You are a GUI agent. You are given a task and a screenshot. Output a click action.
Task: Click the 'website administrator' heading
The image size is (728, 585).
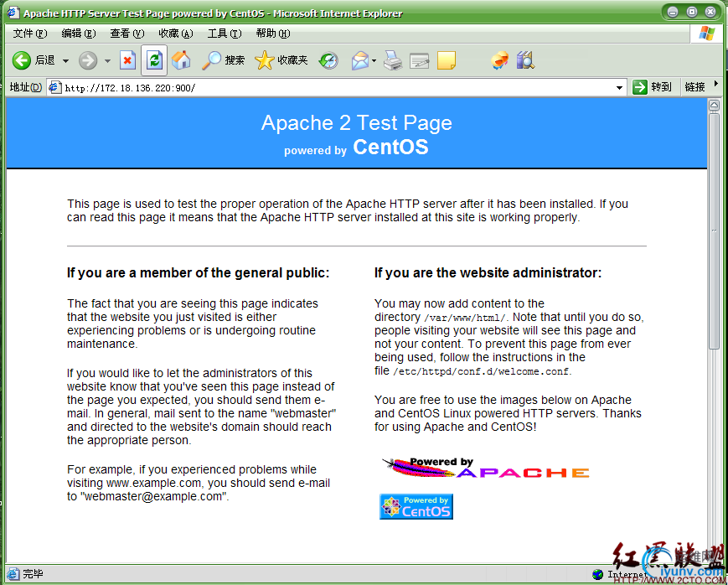[x=488, y=272]
